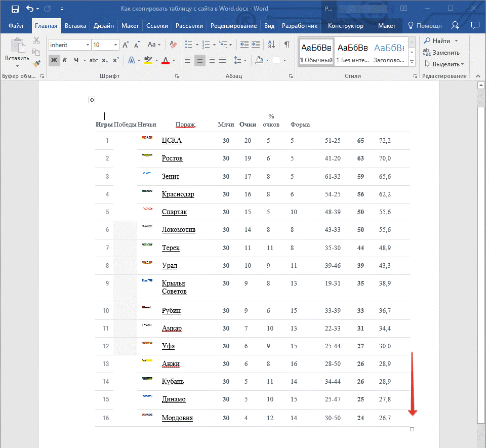The height and width of the screenshot is (448, 490).
Task: Expand the styles gallery more arrow
Action: [412, 62]
